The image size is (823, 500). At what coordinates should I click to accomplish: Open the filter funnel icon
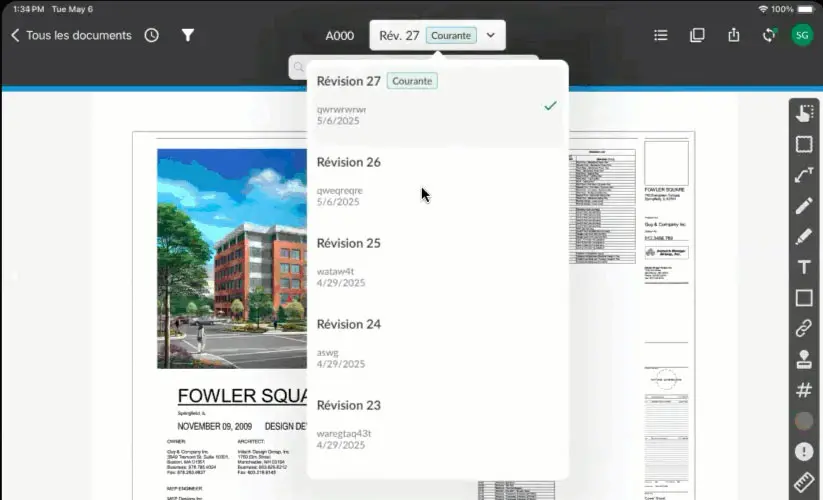(x=188, y=35)
